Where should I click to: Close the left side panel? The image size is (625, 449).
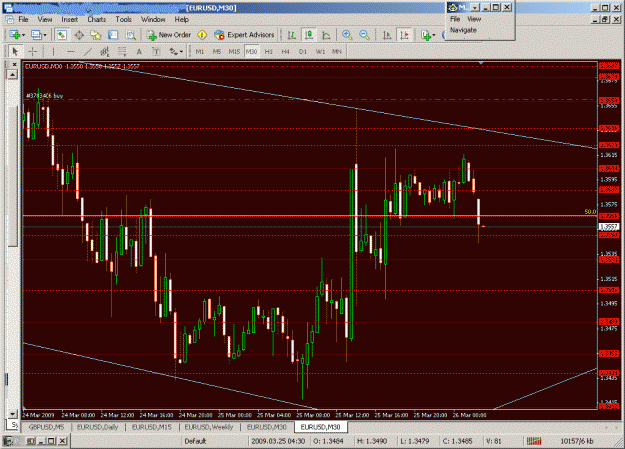coord(15,64)
